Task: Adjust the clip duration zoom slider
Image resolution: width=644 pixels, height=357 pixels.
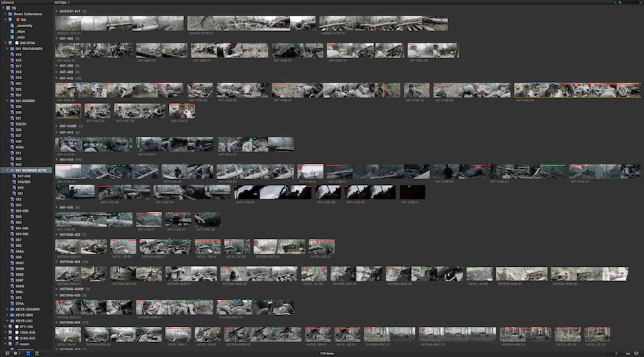Action: tap(616, 353)
